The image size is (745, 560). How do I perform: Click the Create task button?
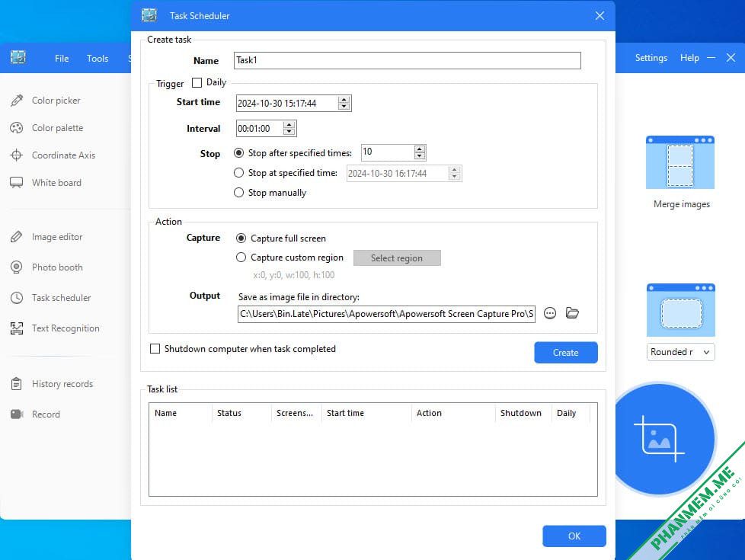(565, 353)
